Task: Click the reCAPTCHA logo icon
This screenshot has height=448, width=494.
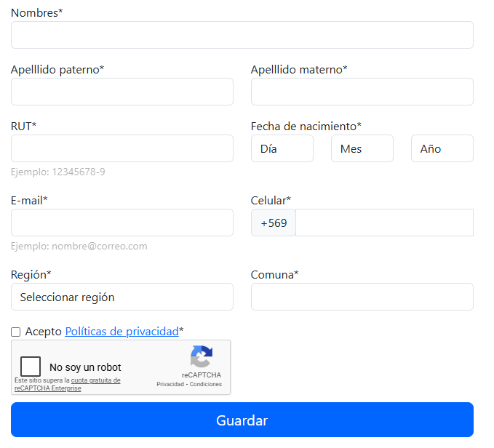Action: (x=201, y=357)
